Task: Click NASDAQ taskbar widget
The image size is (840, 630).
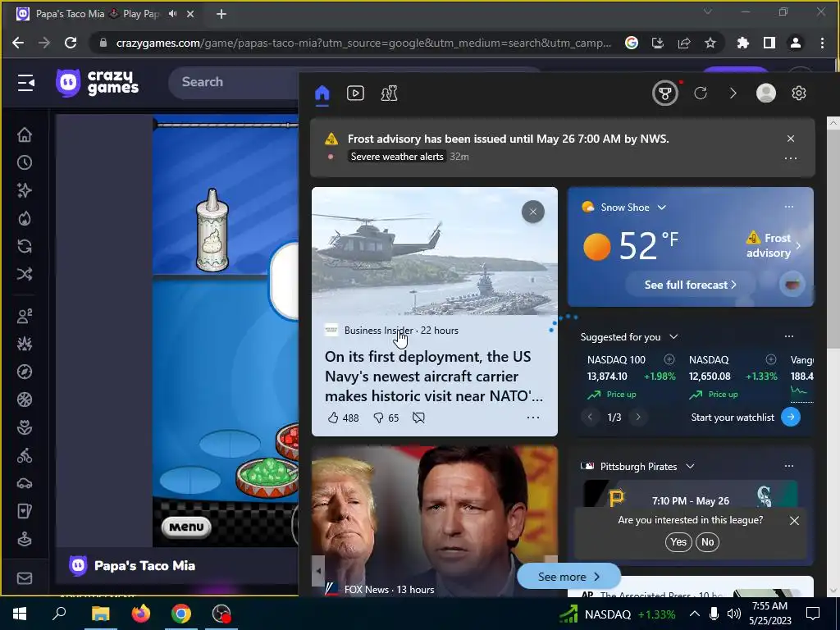Action: (x=618, y=614)
